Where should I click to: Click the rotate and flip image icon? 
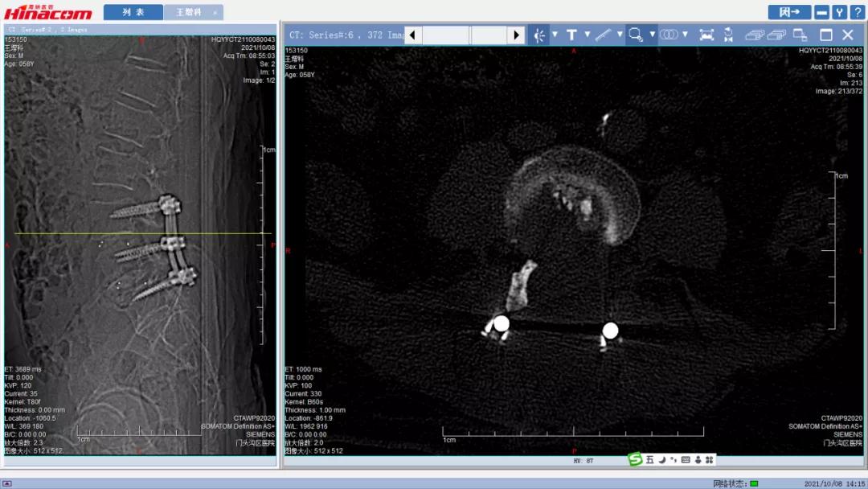728,35
